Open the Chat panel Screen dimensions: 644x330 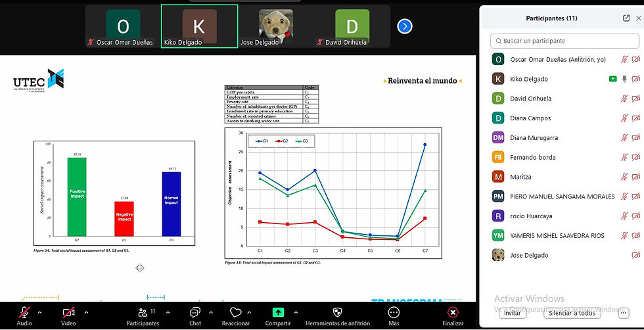tap(195, 316)
